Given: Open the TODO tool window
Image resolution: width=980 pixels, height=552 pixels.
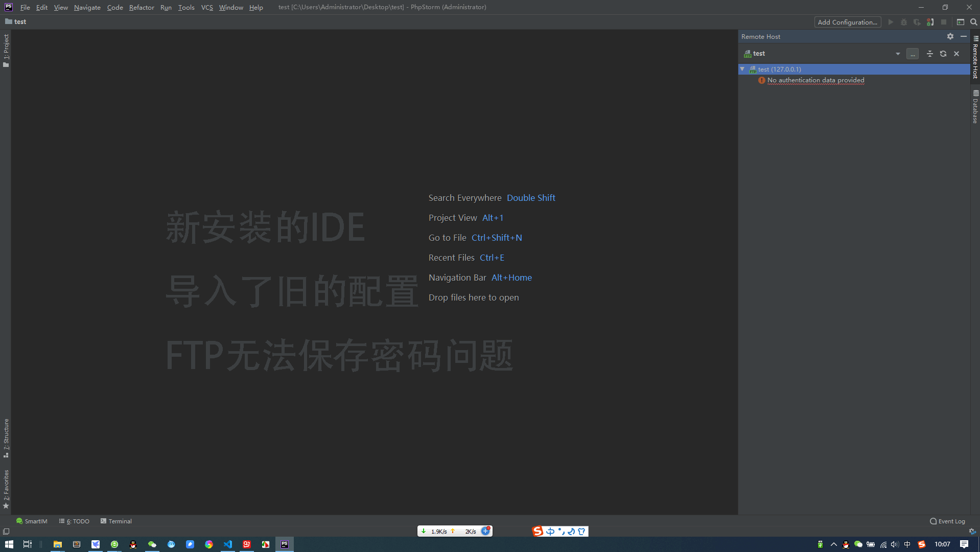Looking at the screenshot, I should 74,521.
